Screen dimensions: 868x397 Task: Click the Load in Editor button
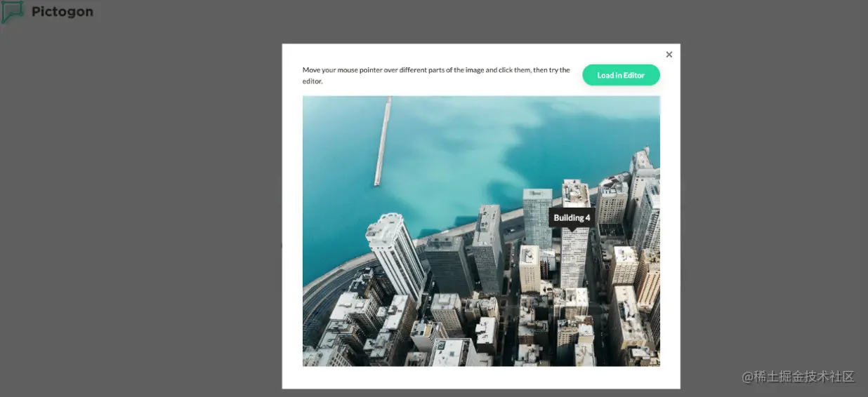(x=621, y=75)
